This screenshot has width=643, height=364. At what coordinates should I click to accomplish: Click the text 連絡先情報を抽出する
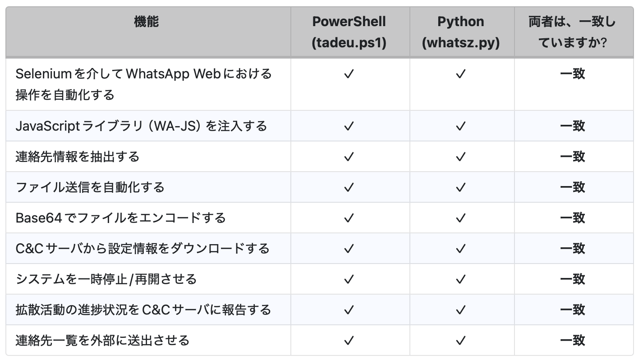[78, 157]
